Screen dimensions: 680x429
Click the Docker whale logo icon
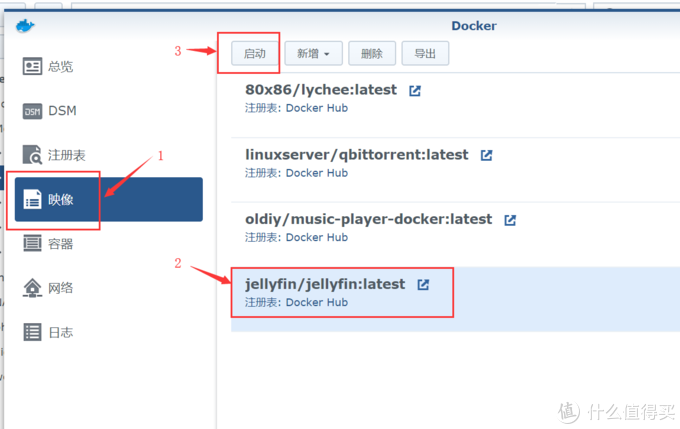click(x=25, y=25)
